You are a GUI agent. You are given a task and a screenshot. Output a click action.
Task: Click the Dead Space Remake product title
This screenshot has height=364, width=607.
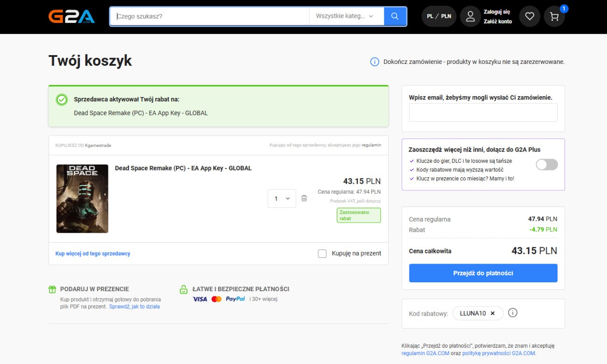[183, 168]
